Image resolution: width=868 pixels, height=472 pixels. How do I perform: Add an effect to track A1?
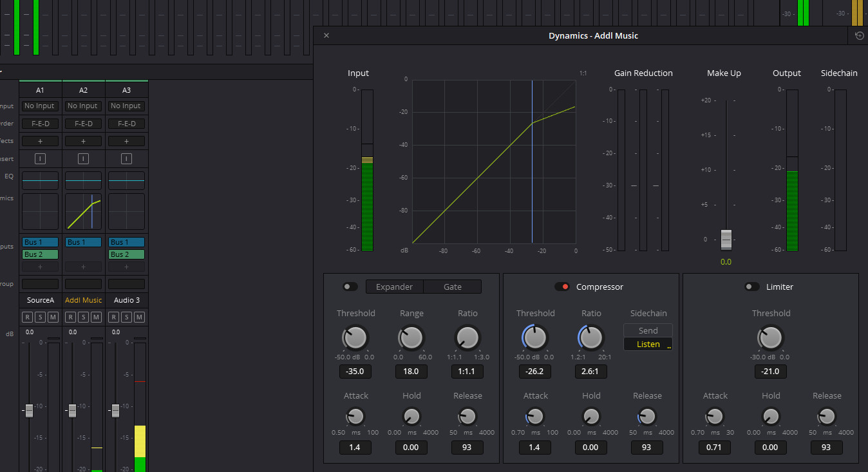pyautogui.click(x=40, y=141)
